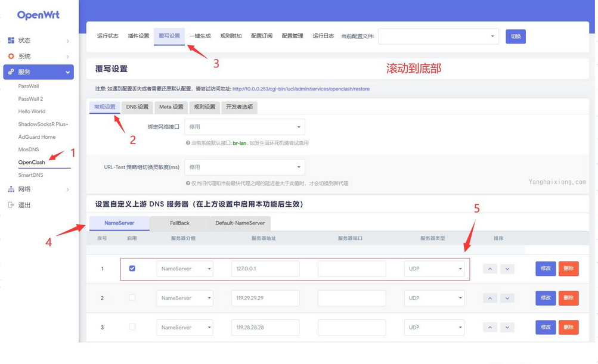This screenshot has height=364, width=598.
Task: Collapse the 服务 sidebar menu
Action: tap(67, 72)
